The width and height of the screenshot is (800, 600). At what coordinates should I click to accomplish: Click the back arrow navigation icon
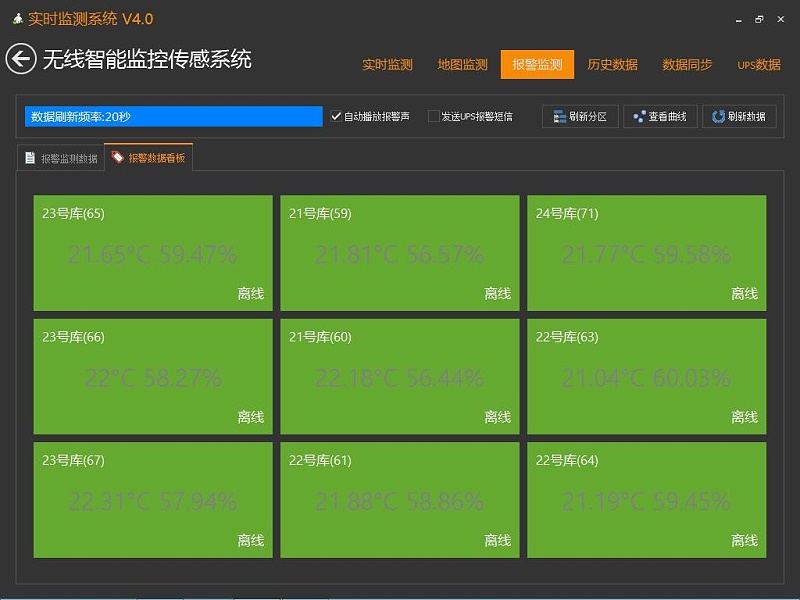coord(20,57)
